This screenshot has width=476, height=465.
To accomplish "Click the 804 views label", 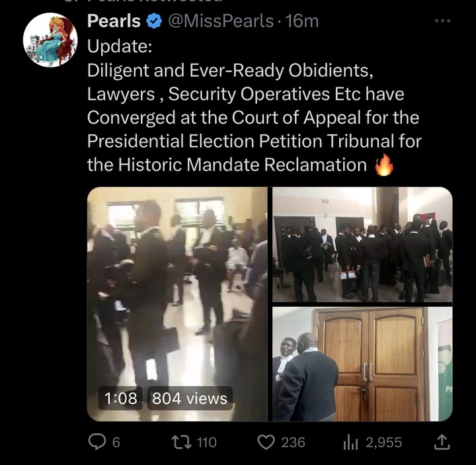I will point(190,398).
